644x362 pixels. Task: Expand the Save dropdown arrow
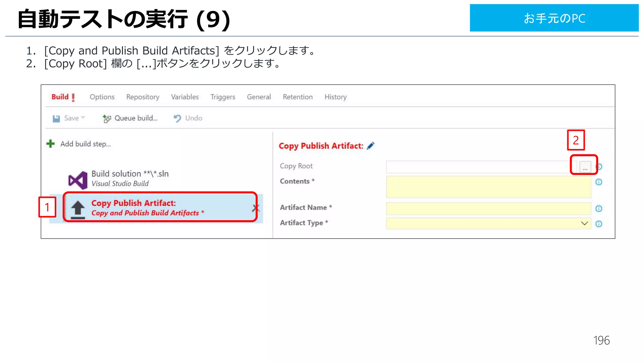83,118
